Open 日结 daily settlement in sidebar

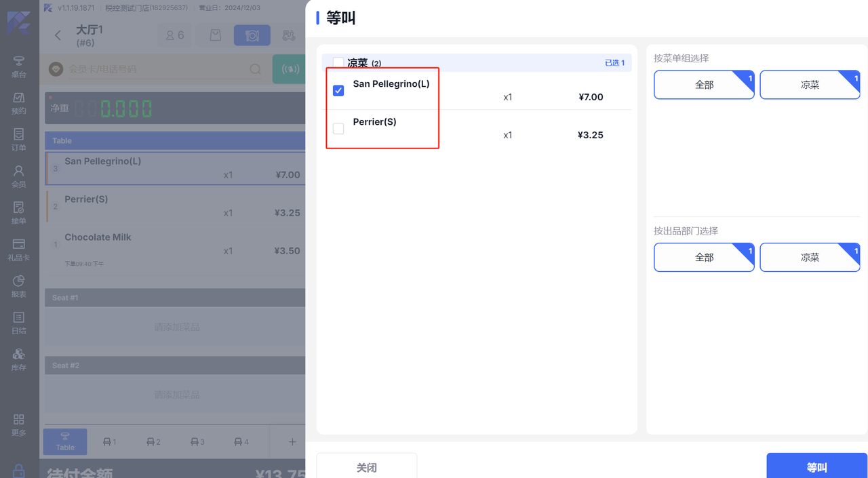click(19, 323)
